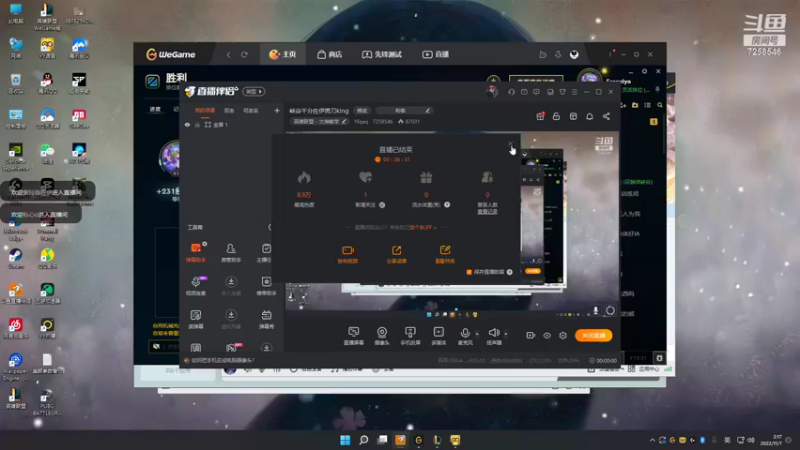Click the orange BUFF link in the dialog
800x450 pixels.
coord(423,227)
